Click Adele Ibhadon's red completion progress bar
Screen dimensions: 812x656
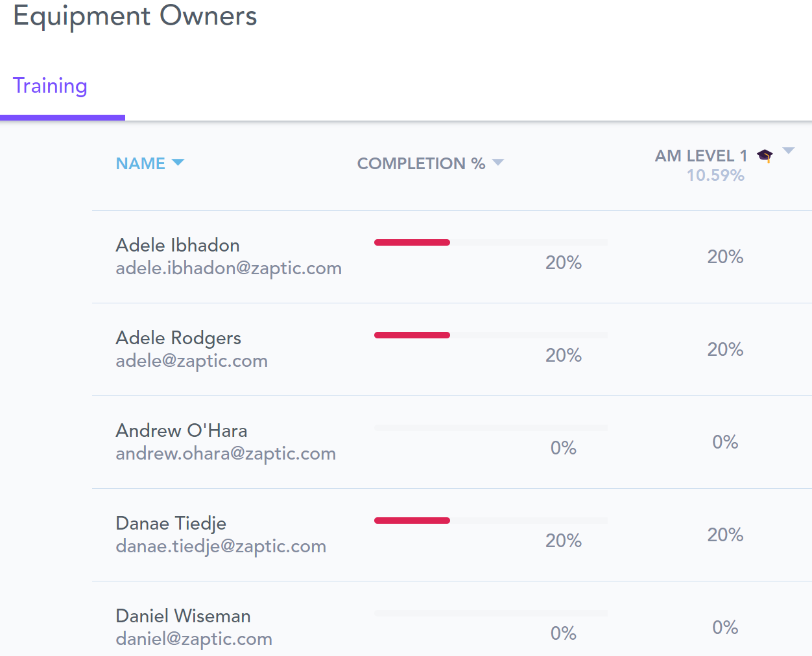(x=412, y=242)
